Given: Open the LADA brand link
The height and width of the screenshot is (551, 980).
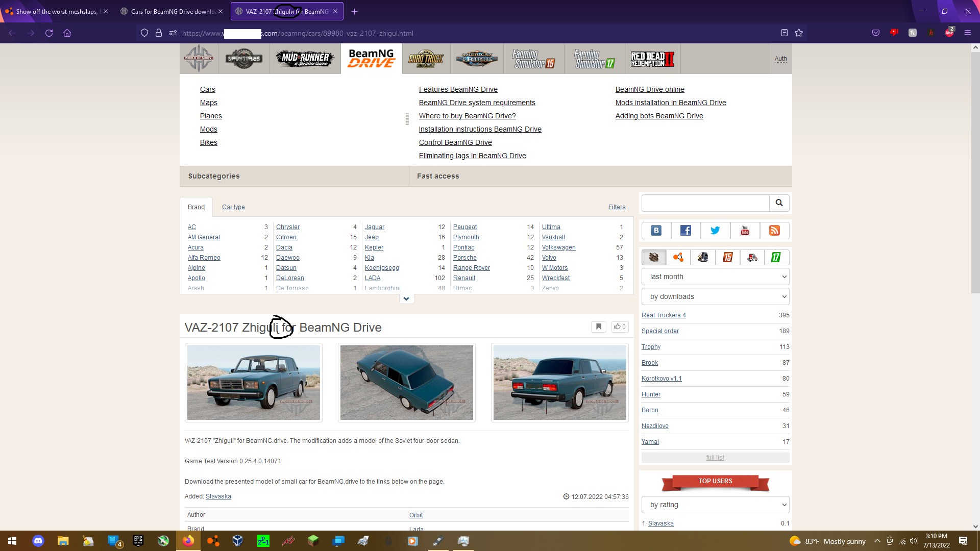Looking at the screenshot, I should (373, 278).
